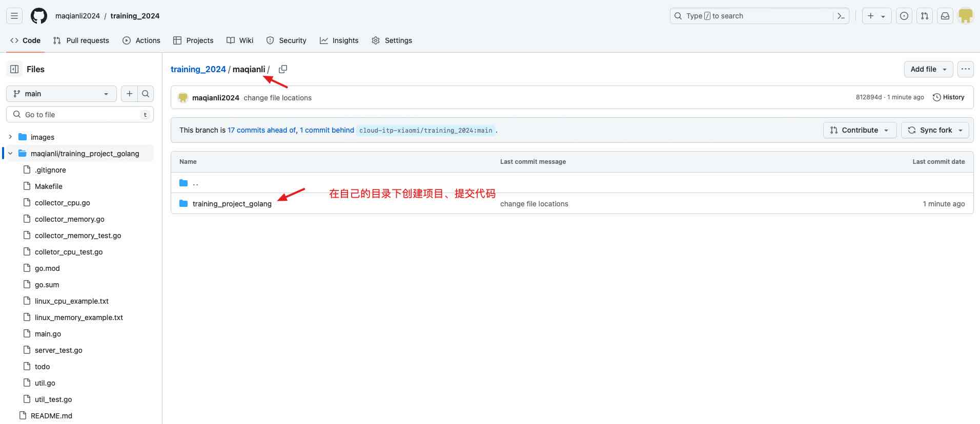Open cloud-itp-xiaomi/training_2024:main upstream link
This screenshot has width=980, height=424.
coord(426,130)
